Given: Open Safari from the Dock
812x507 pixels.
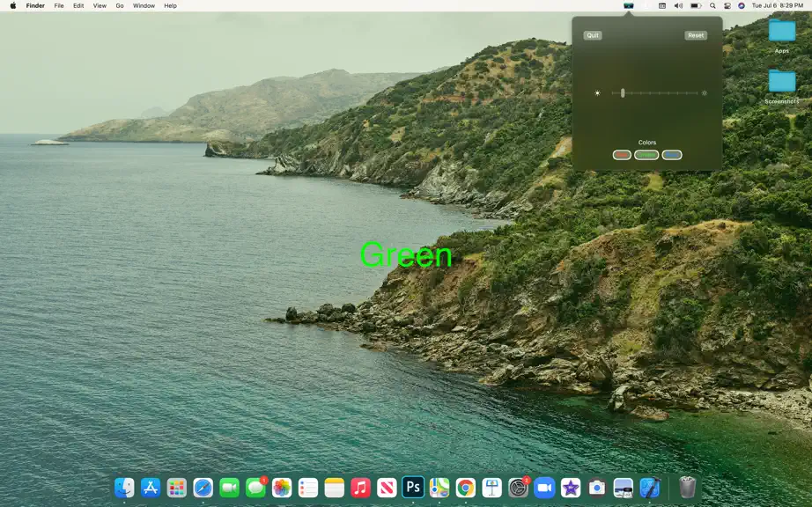Looking at the screenshot, I should (203, 488).
